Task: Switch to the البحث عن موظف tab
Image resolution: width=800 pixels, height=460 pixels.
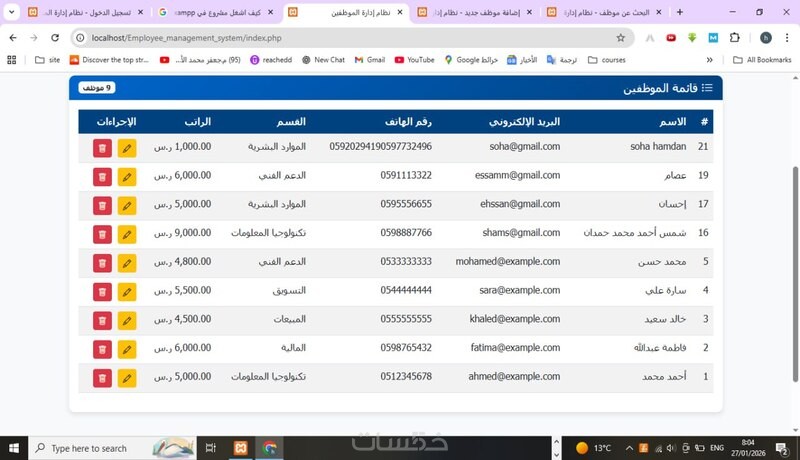Action: [x=605, y=12]
